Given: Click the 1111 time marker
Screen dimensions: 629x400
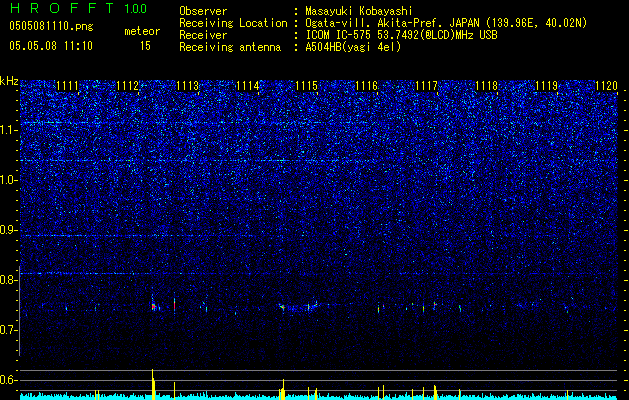Looking at the screenshot, I should click(67, 86).
